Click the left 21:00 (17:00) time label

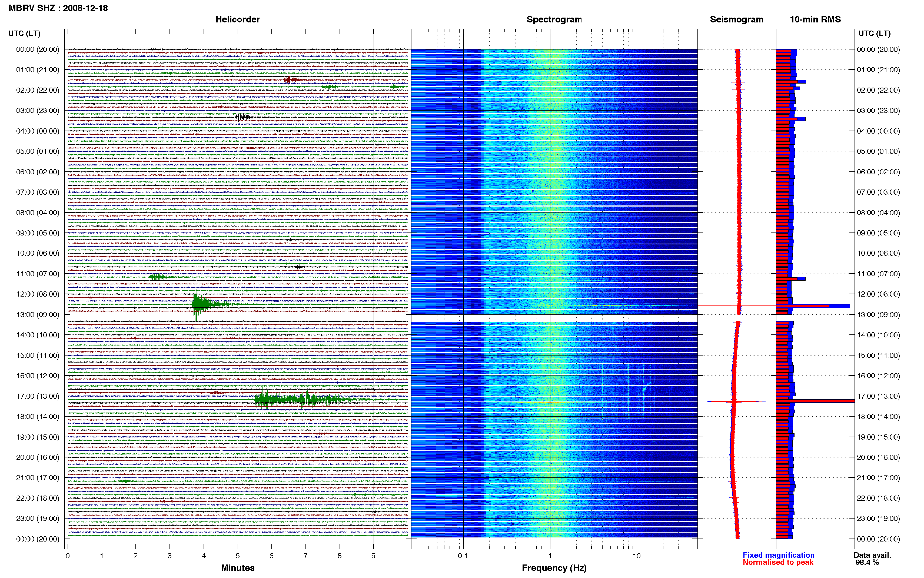pyautogui.click(x=38, y=477)
